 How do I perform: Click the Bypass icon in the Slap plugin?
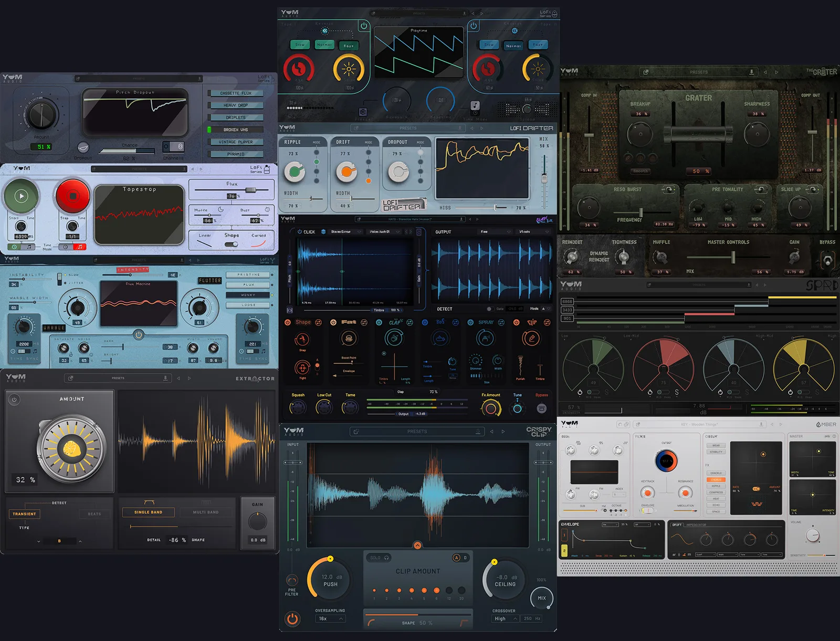(x=542, y=408)
